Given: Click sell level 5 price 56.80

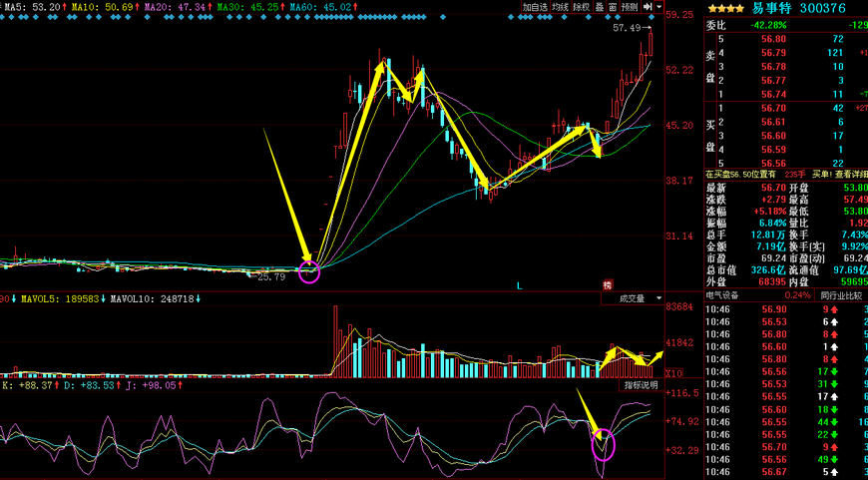Looking at the screenshot, I should click(x=773, y=39).
